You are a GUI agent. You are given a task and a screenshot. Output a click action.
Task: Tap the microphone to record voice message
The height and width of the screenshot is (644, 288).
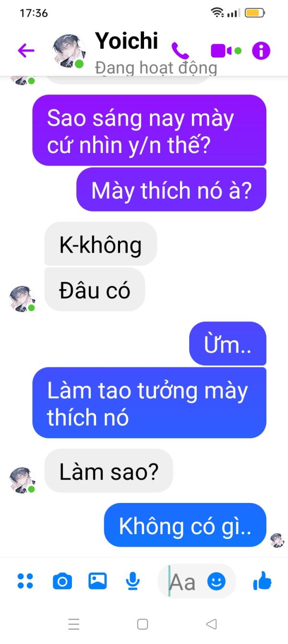click(132, 581)
